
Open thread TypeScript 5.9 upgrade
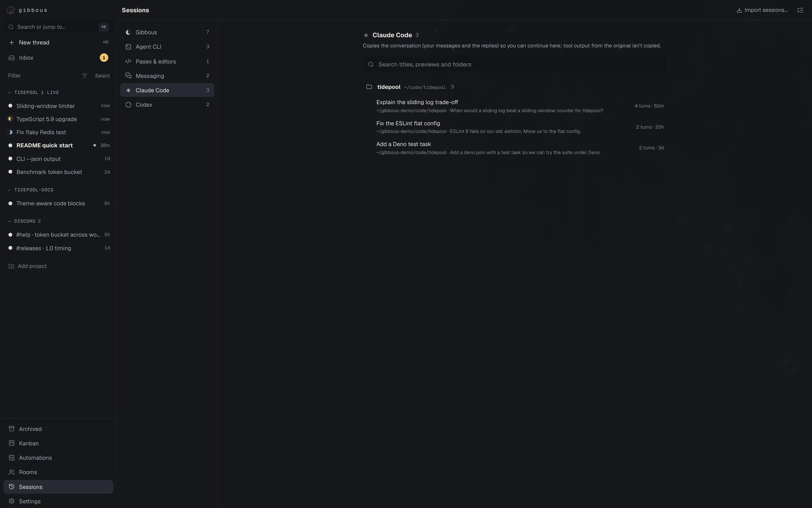58,119
